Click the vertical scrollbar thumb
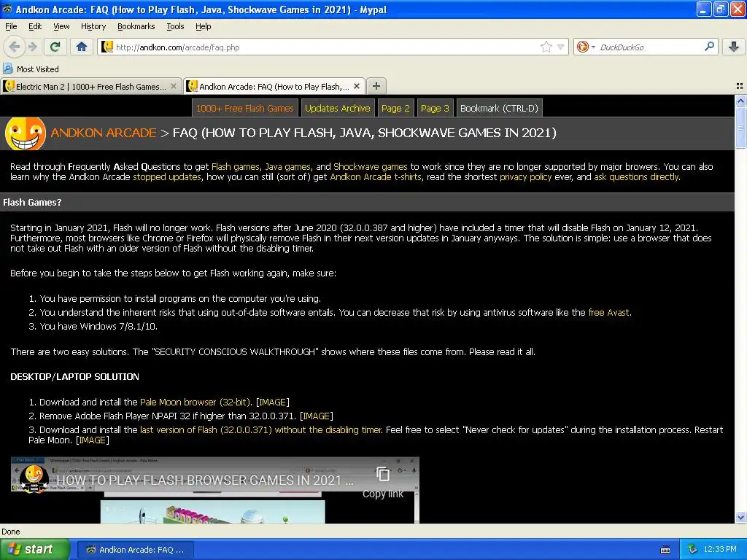 pos(740,128)
